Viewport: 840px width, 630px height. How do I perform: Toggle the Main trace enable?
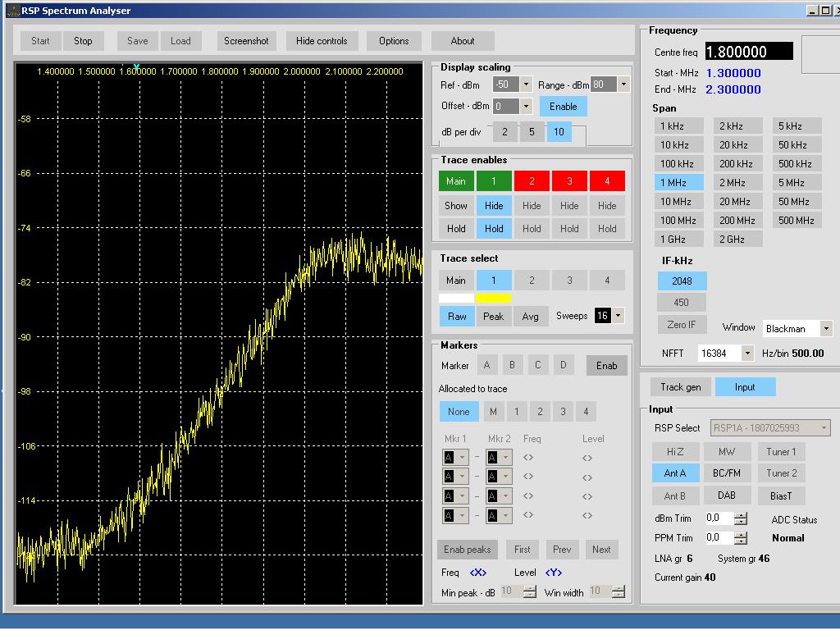456,181
